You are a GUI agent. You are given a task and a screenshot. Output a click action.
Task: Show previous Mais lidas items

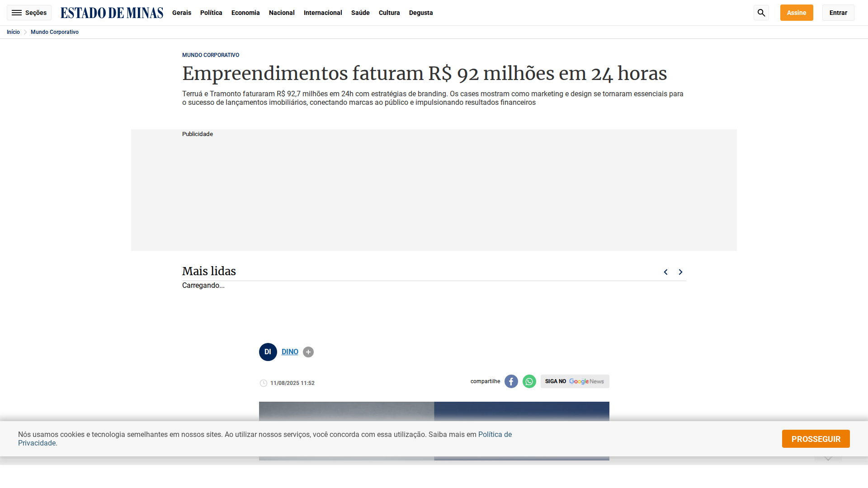pos(665,272)
